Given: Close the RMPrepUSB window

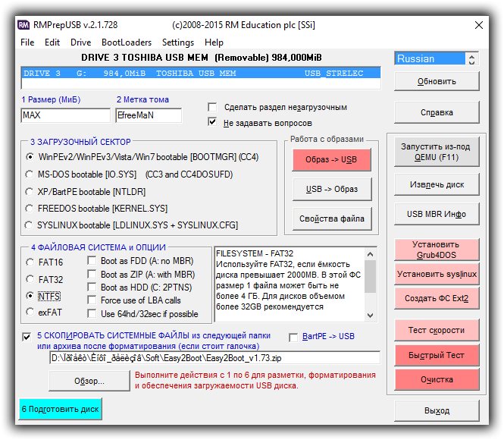Looking at the screenshot, I should click(479, 25).
